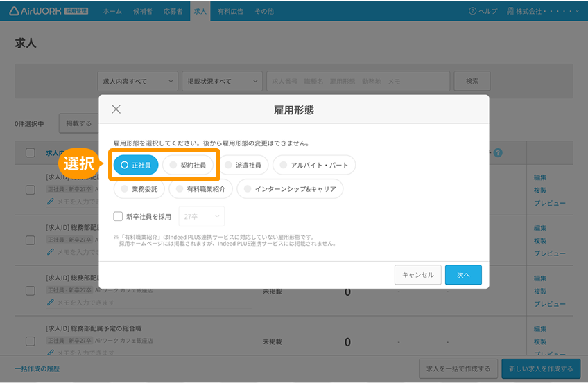Click 編集 link in fourth job row
The image size is (588, 383).
(x=540, y=329)
